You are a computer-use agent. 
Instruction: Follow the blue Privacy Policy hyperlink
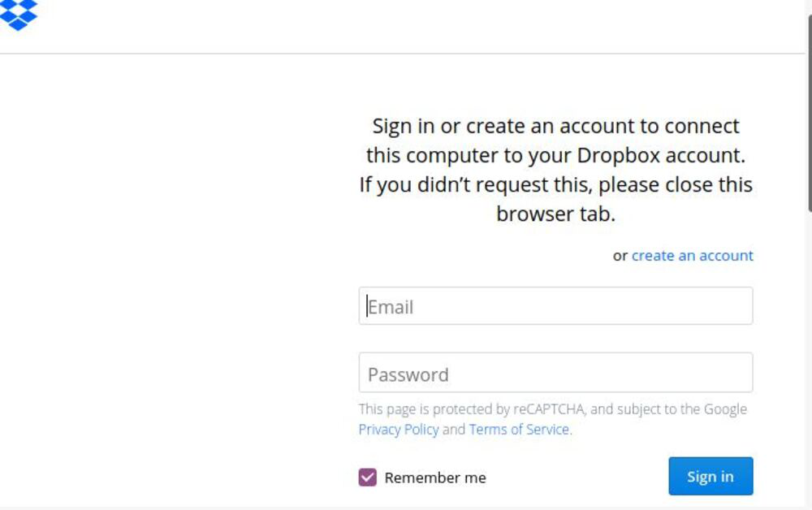(x=398, y=430)
